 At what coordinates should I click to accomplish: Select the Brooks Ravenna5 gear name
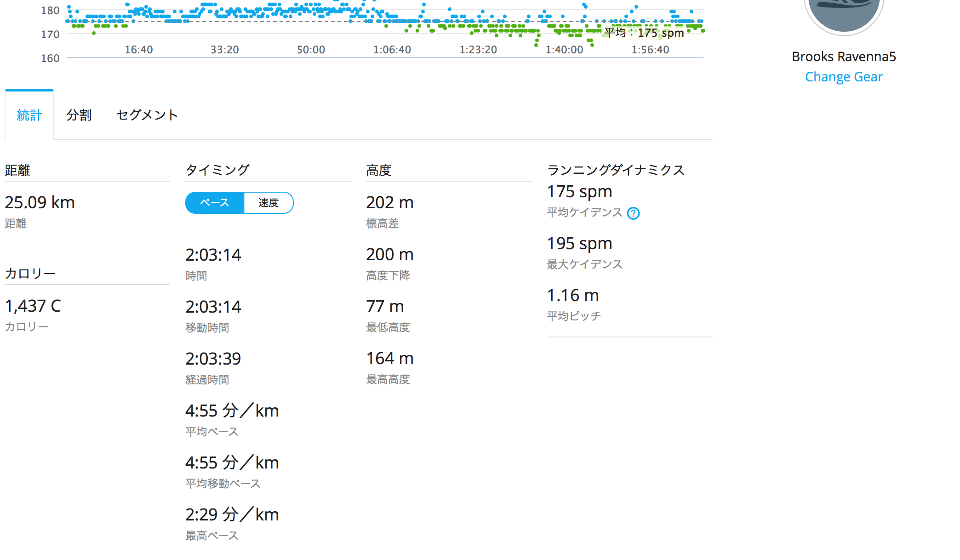[x=844, y=57]
